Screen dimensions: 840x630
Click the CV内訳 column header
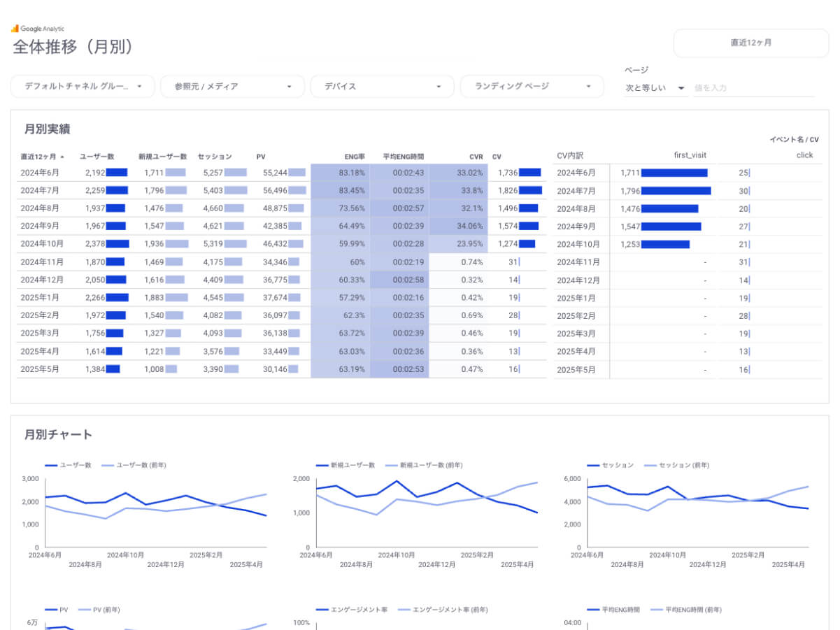[x=570, y=155]
